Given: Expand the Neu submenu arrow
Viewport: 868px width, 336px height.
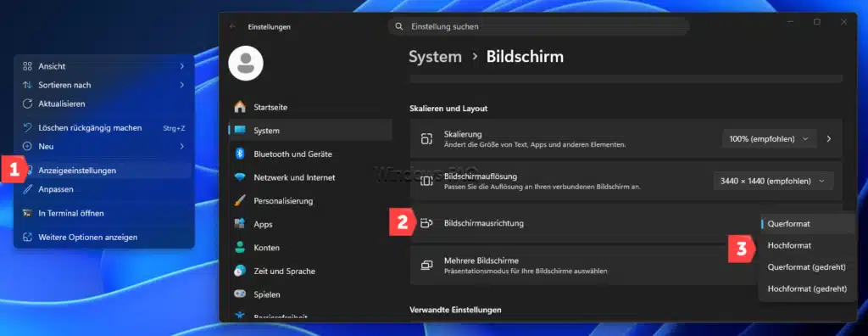Looking at the screenshot, I should click(181, 147).
